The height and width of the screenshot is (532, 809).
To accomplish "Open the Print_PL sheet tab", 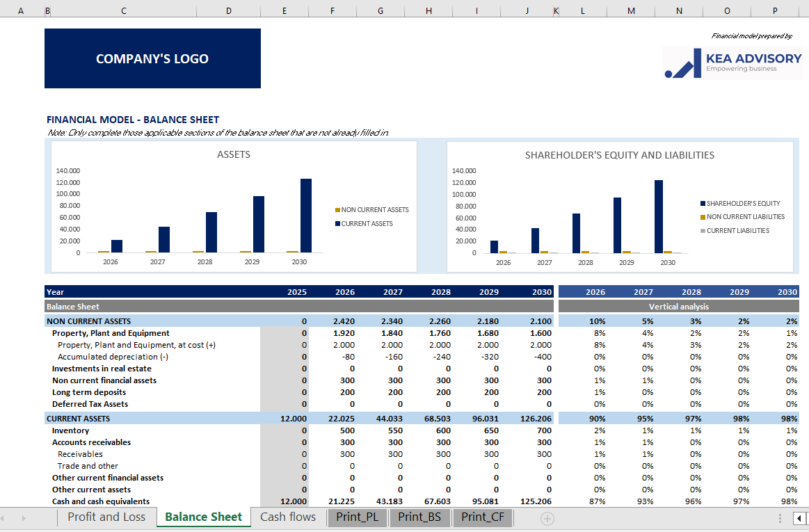I will coord(358,517).
